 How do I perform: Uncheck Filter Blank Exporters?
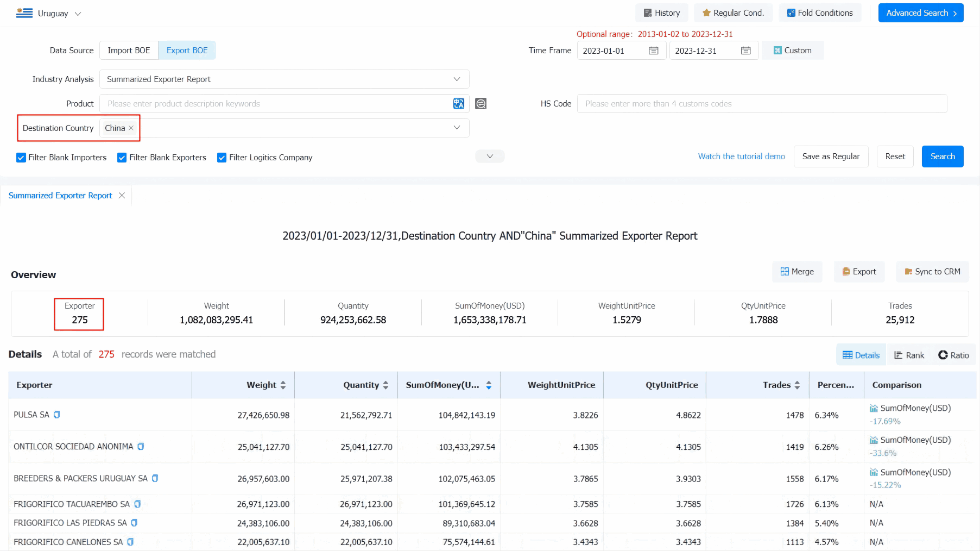click(x=122, y=158)
